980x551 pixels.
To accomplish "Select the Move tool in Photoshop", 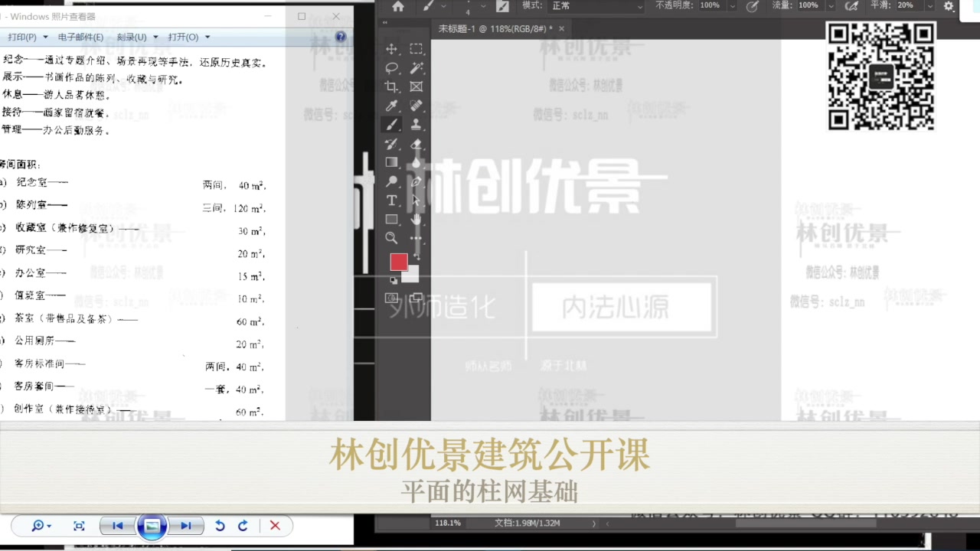I will [391, 49].
